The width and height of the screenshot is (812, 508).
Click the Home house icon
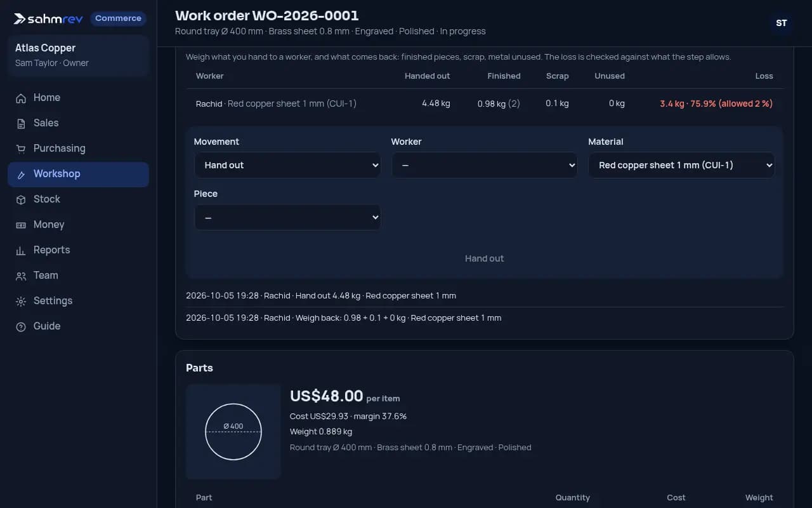[21, 98]
